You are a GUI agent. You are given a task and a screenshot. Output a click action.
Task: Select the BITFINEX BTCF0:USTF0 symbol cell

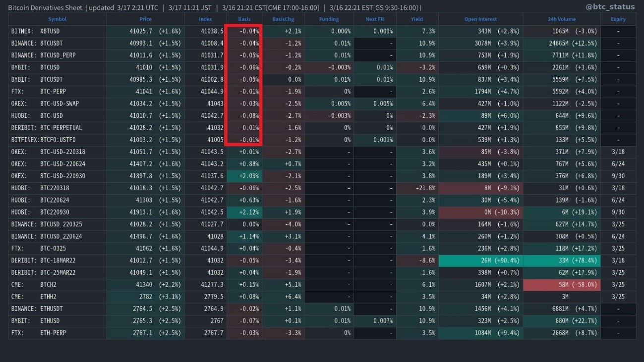tap(58, 140)
